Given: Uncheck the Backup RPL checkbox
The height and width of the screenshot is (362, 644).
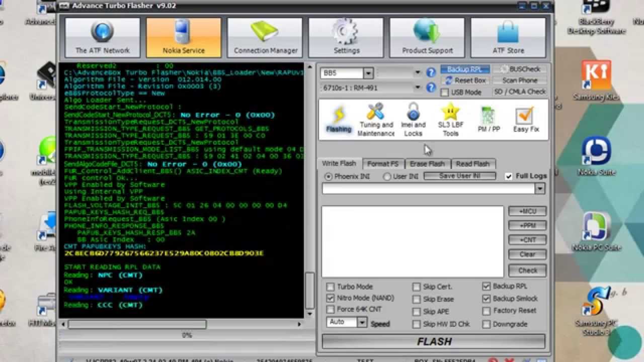Looking at the screenshot, I should 486,286.
